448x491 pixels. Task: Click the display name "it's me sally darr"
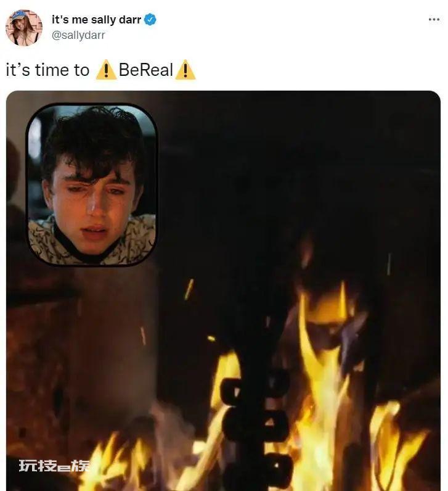(96, 20)
